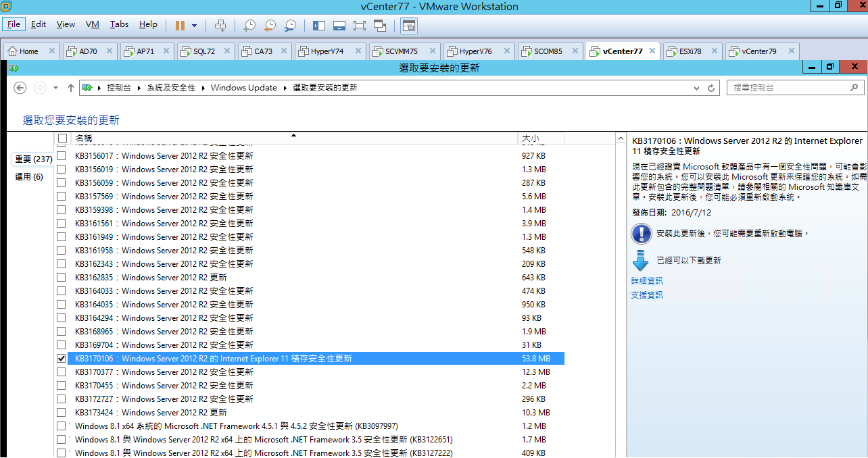Image resolution: width=868 pixels, height=458 pixels.
Task: Click the 搜尋控制台 search field
Action: (x=795, y=88)
